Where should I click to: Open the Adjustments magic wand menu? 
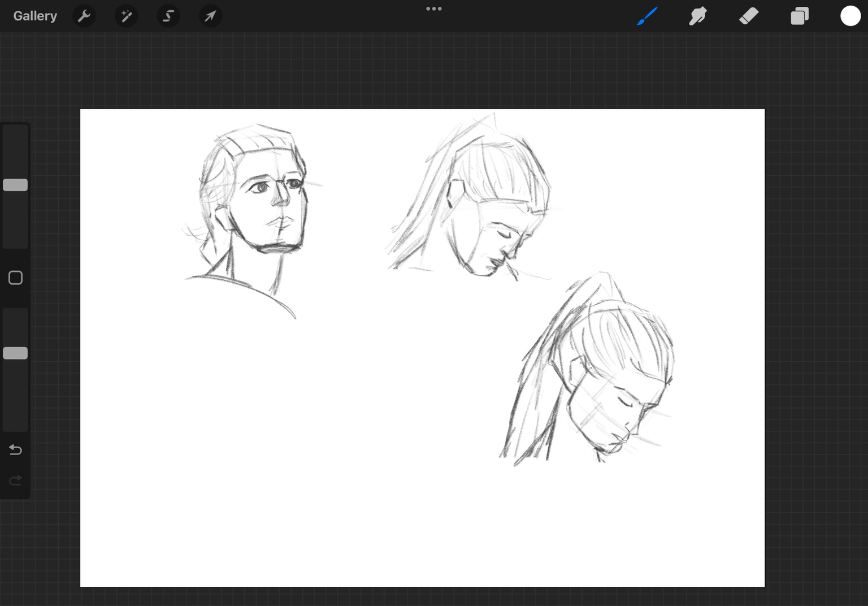[x=127, y=16]
